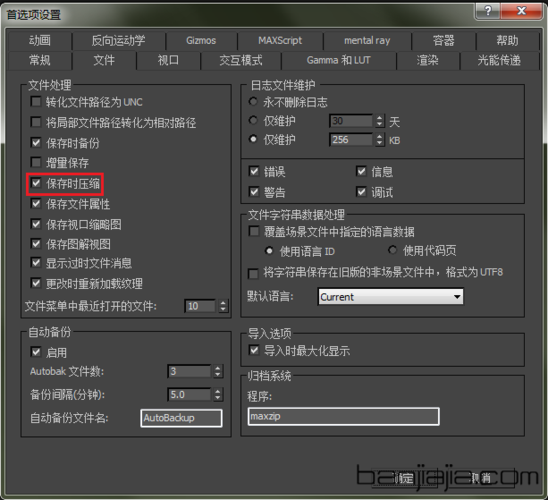Click the log days field showing 30

pyautogui.click(x=351, y=121)
